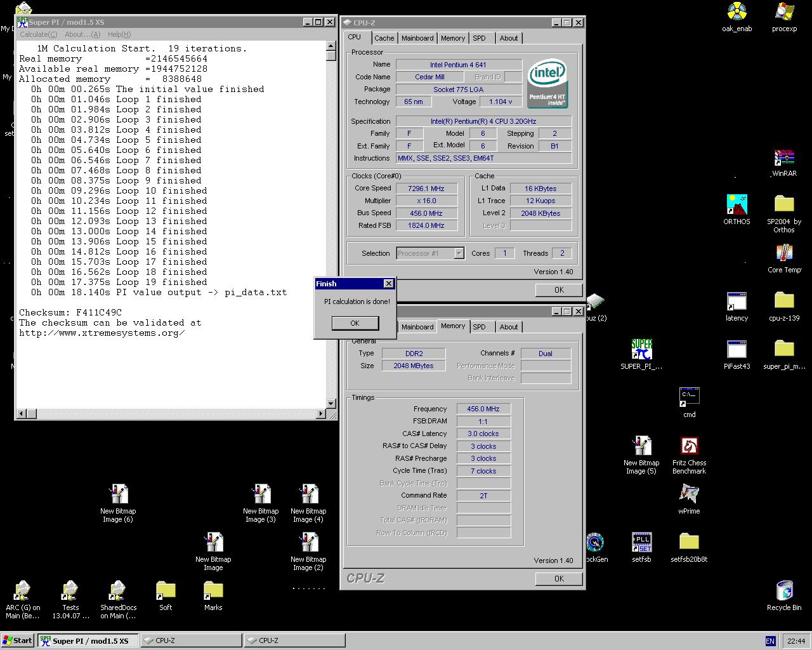Image resolution: width=812 pixels, height=650 pixels.
Task: Switch to Cache tab in top CPU-Z
Action: (384, 38)
